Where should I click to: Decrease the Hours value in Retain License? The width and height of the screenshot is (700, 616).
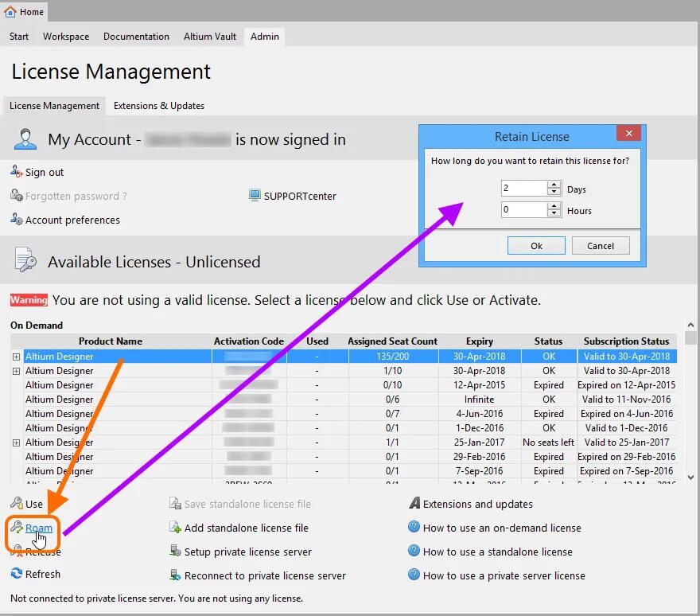[554, 212]
